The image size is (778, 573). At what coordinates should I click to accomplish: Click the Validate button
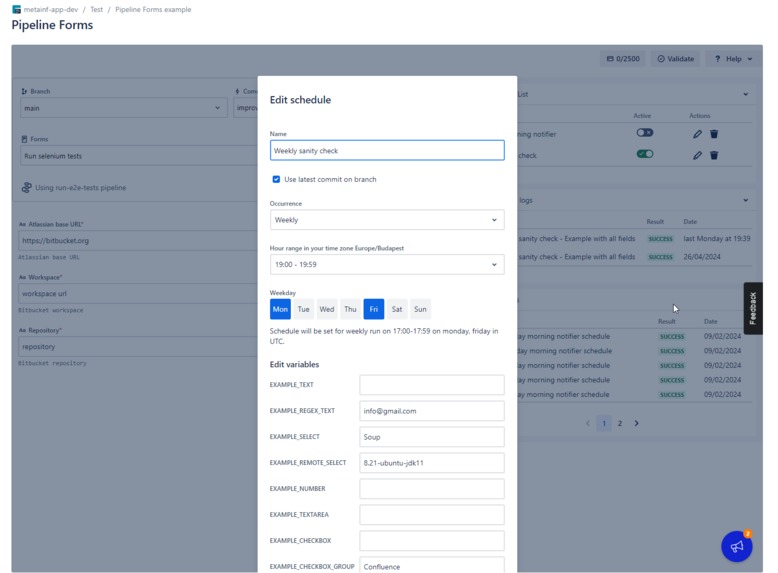coord(675,59)
